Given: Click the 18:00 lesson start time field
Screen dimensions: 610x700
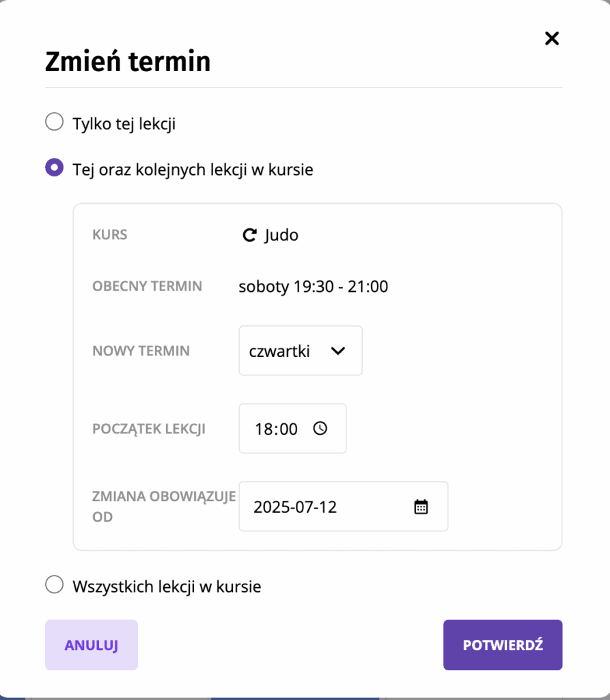Looking at the screenshot, I should coord(292,429).
